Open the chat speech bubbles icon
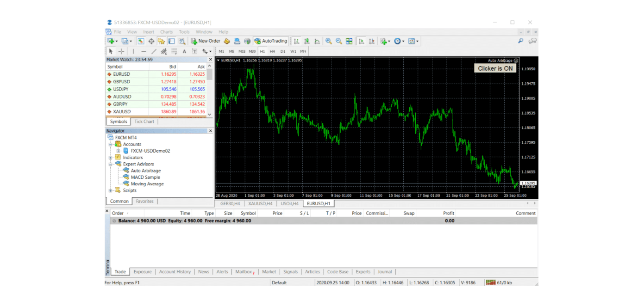 point(532,41)
